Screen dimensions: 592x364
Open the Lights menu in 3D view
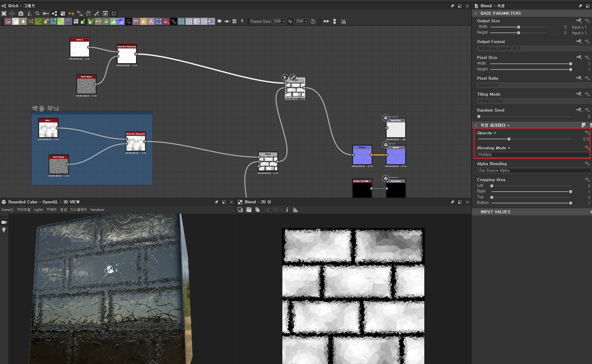(x=38, y=210)
